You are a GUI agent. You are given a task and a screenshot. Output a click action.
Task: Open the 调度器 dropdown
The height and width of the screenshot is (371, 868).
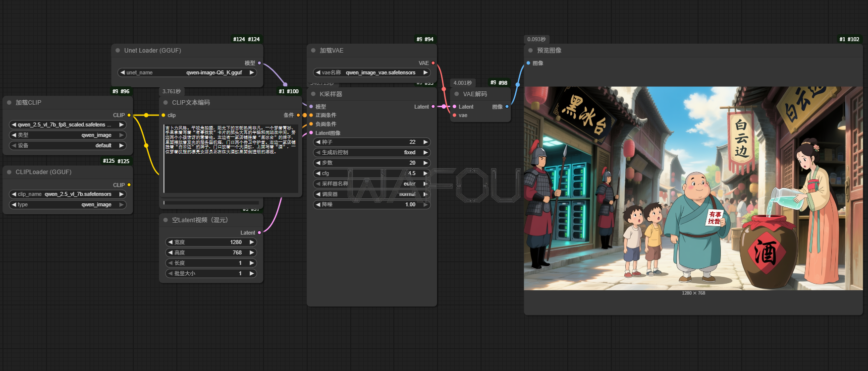pos(372,194)
